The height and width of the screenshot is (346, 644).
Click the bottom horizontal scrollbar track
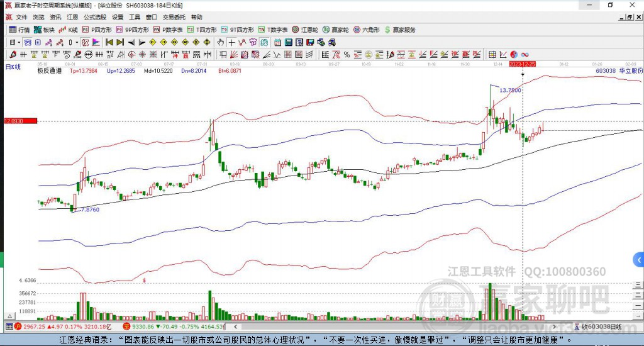(394, 326)
